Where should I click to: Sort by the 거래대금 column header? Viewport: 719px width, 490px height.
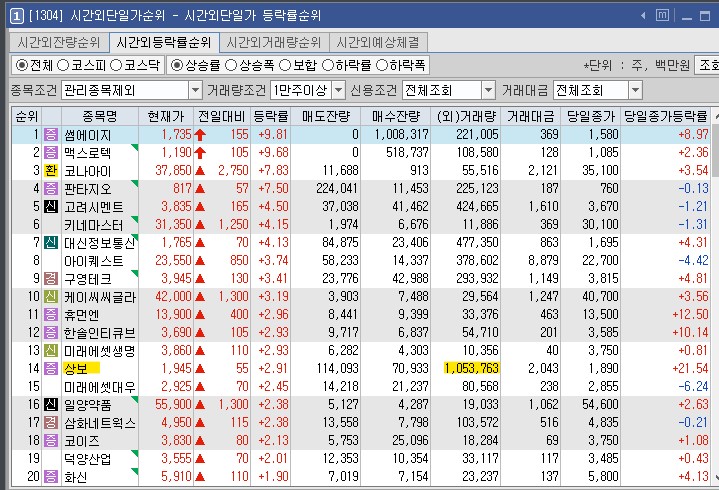[x=531, y=116]
